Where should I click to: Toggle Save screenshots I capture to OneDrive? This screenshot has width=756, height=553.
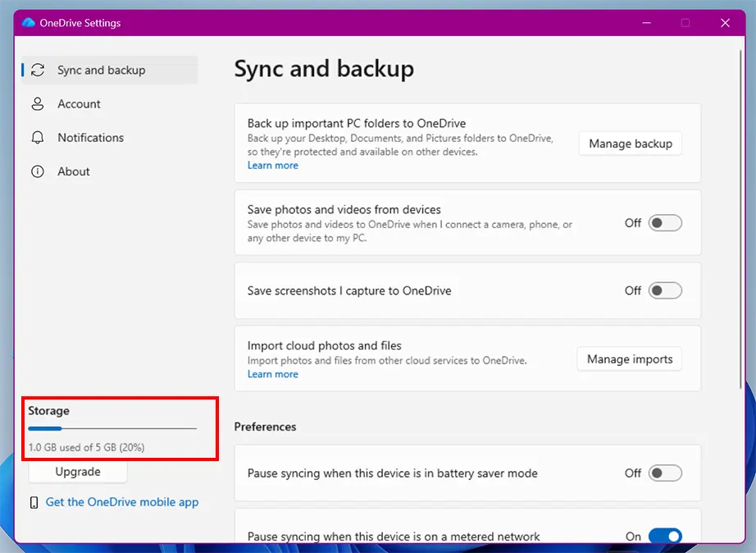[x=665, y=290]
